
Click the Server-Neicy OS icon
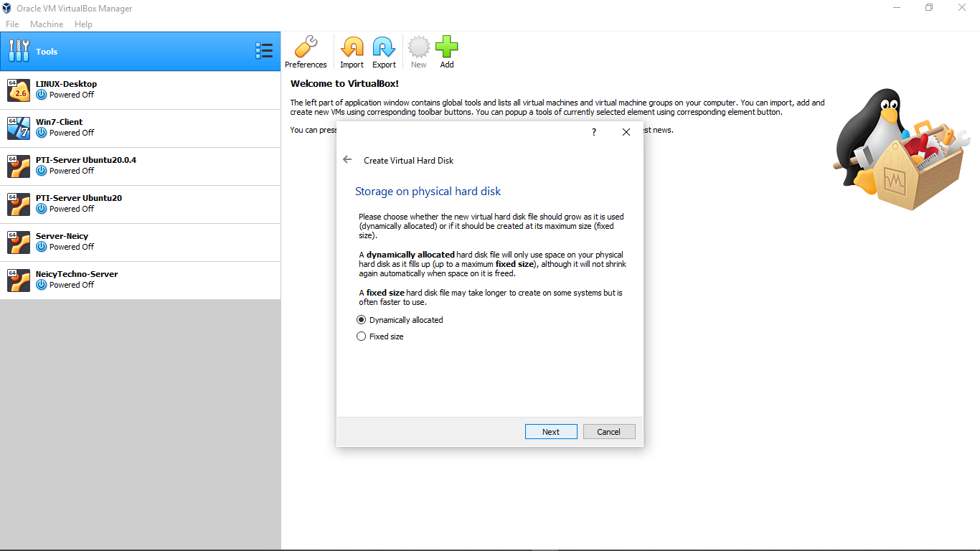[x=19, y=242]
